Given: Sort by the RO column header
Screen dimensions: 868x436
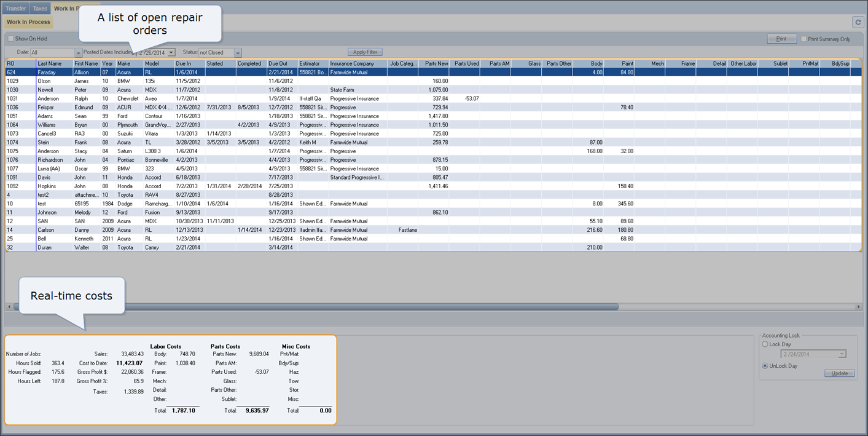Looking at the screenshot, I should click(20, 63).
